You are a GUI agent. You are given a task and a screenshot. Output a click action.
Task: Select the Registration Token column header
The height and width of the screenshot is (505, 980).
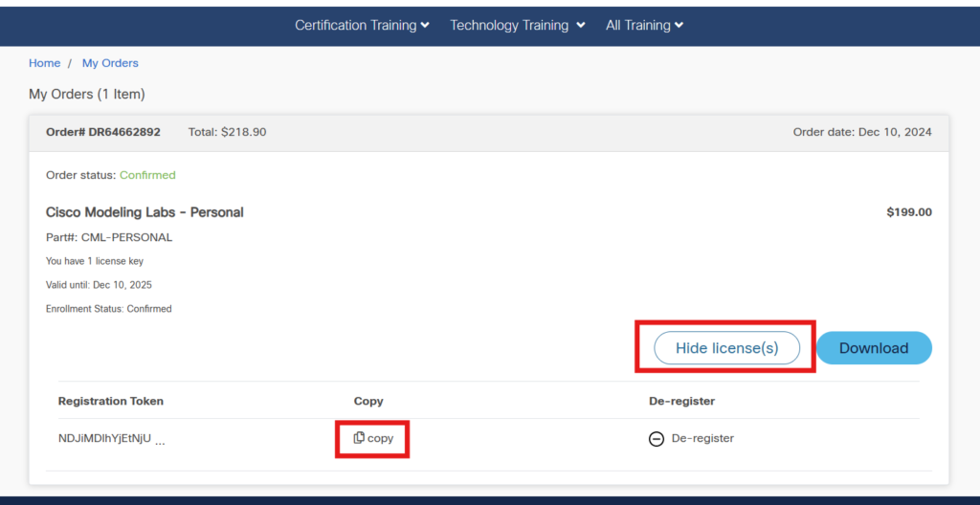tap(111, 402)
